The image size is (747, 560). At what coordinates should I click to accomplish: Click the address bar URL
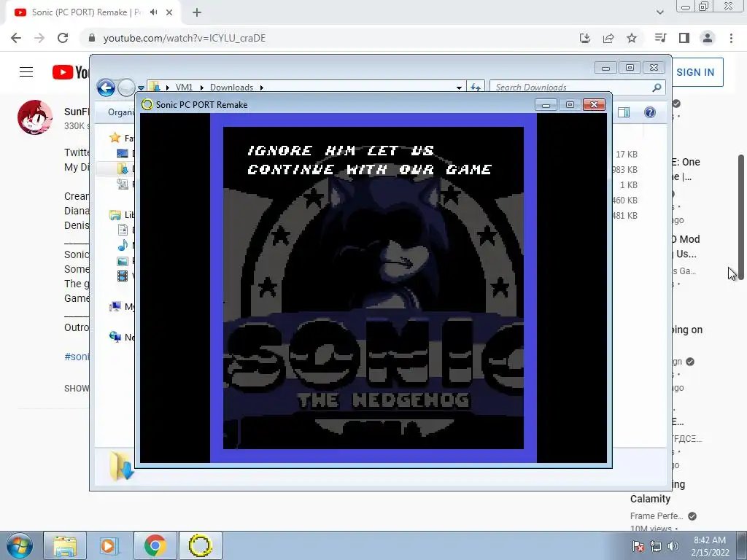pos(185,38)
